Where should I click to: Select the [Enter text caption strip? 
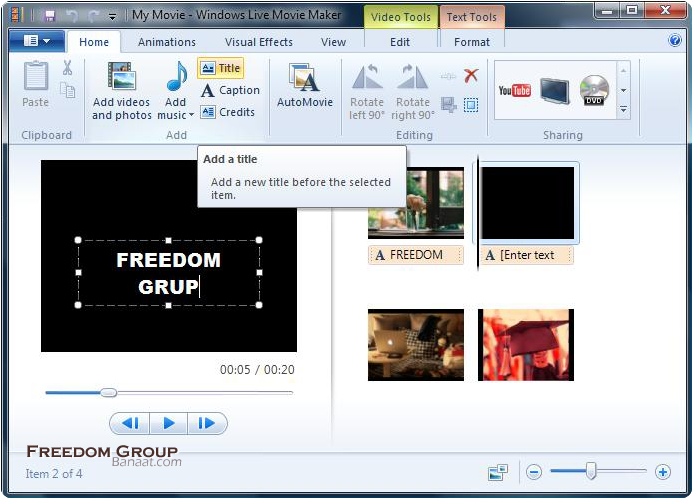point(527,255)
